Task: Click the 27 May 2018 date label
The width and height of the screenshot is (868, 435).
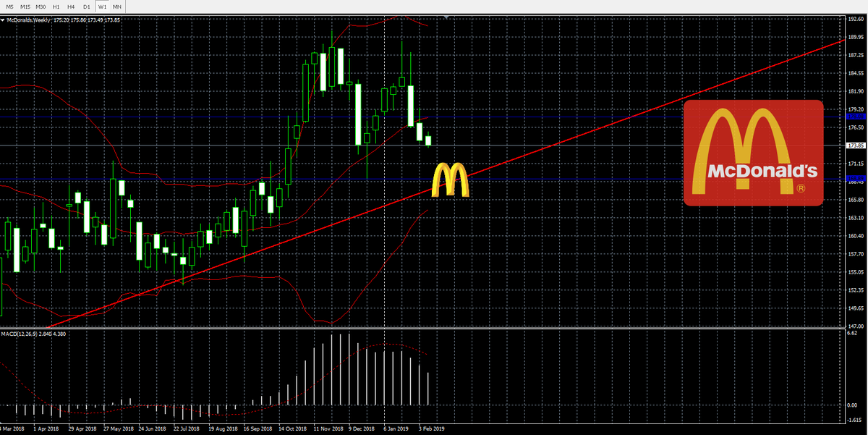Action: pos(117,428)
